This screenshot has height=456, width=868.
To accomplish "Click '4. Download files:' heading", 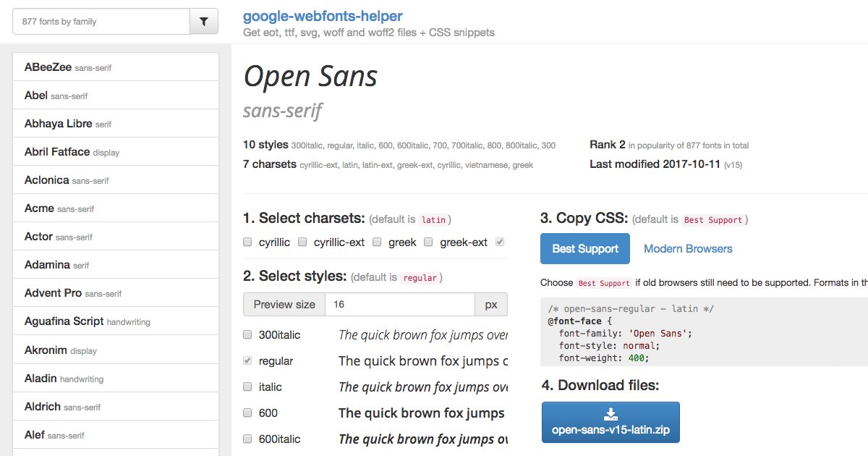I will pyautogui.click(x=600, y=385).
